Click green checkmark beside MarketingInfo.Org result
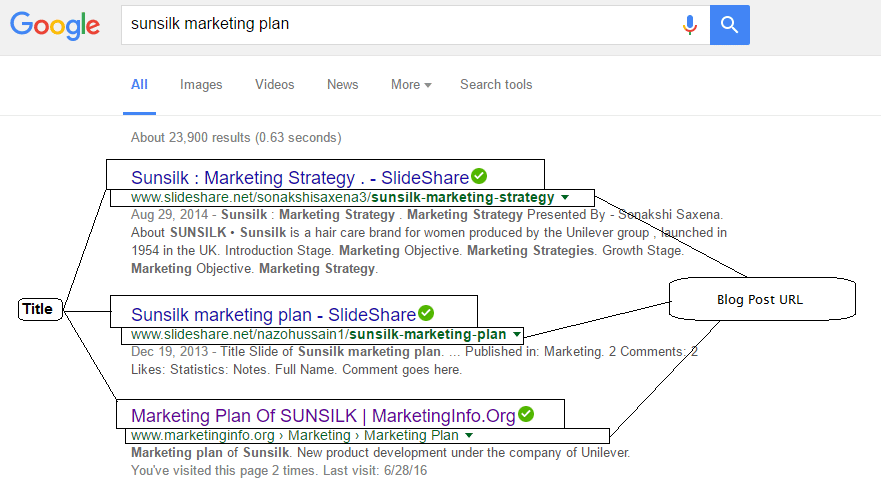The image size is (881, 493). point(526,414)
